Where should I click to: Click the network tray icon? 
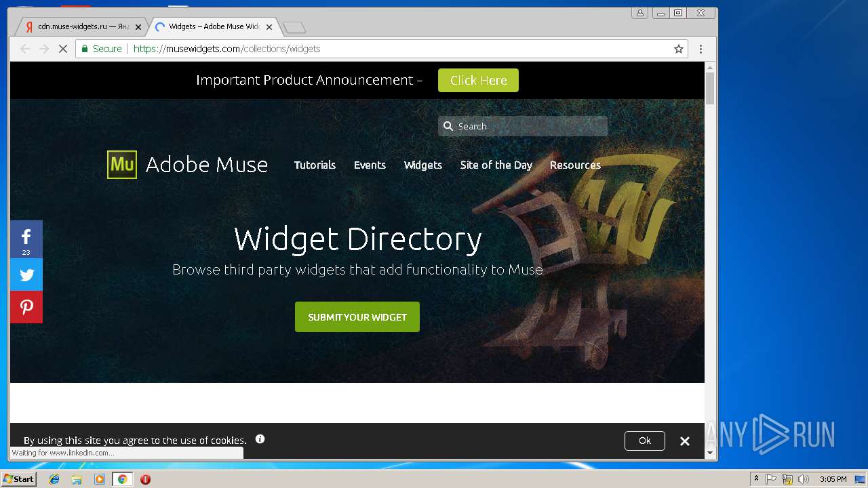pos(787,479)
